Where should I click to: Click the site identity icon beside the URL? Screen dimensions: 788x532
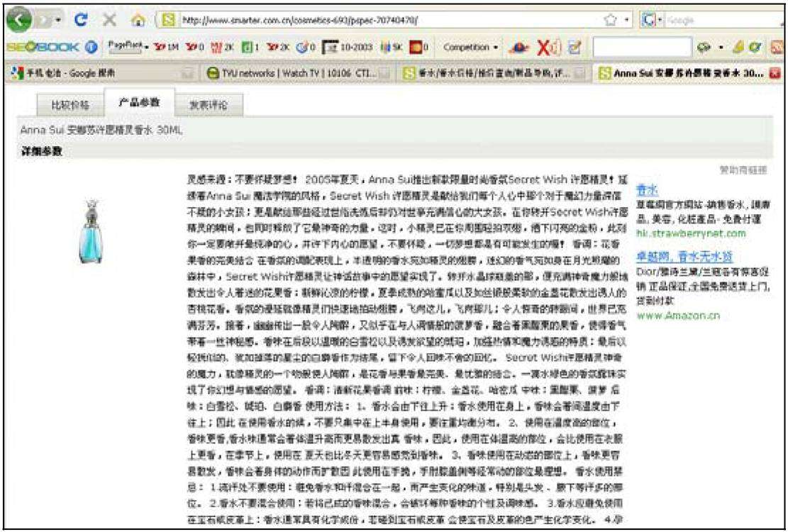pyautogui.click(x=168, y=20)
